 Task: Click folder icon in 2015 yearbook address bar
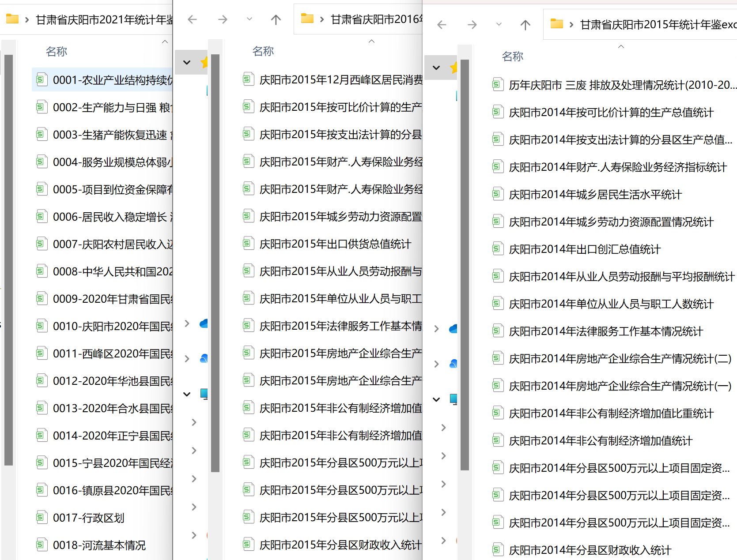point(556,24)
